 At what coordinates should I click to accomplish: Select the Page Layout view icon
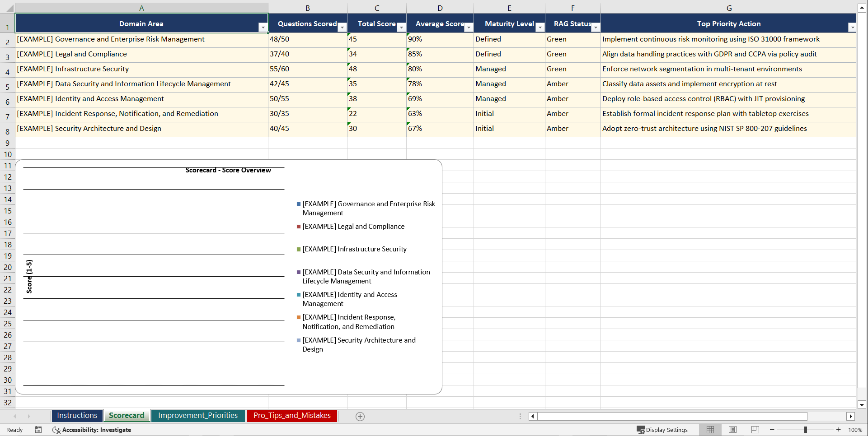tap(732, 430)
